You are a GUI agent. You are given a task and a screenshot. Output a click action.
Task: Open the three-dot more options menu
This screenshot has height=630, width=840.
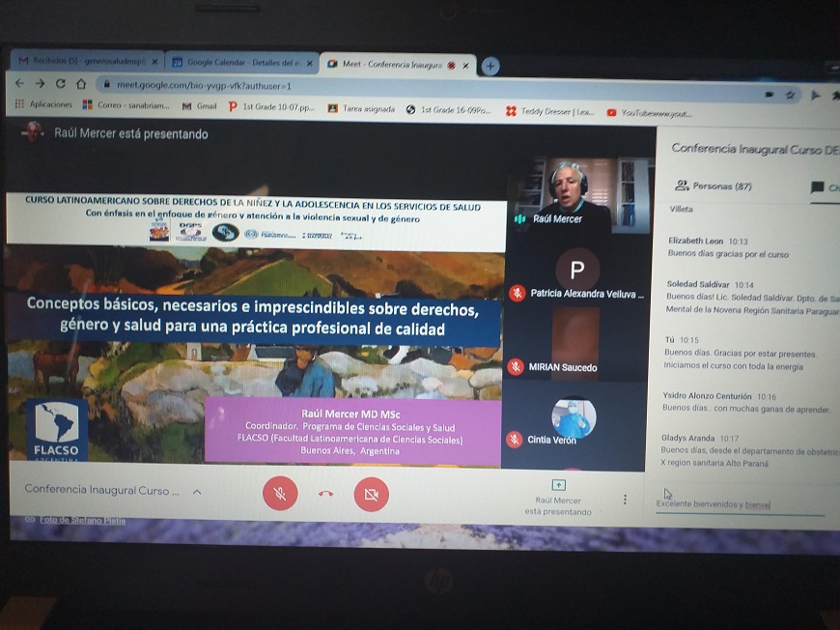625,500
